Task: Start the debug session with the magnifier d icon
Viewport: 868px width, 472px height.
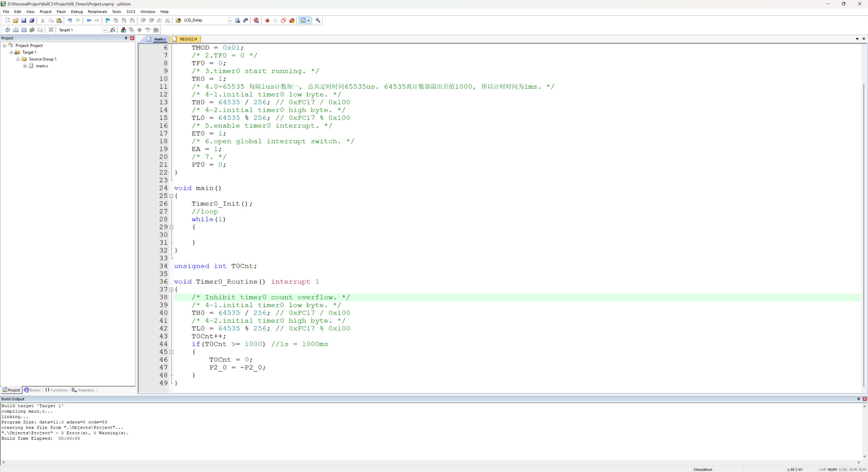Action: point(256,20)
